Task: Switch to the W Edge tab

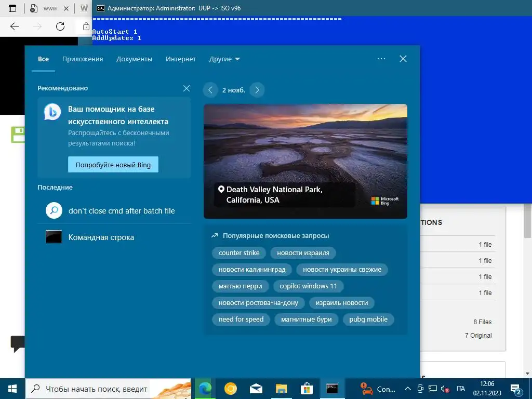Action: 84,8
